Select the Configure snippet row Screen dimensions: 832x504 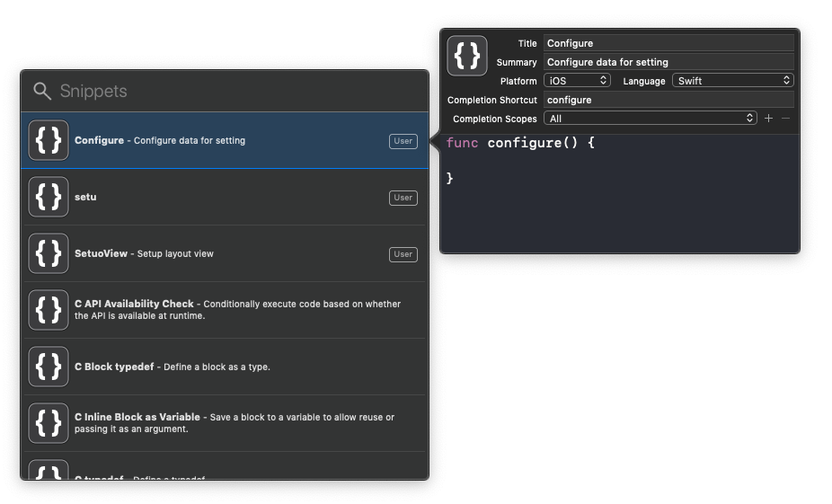pyautogui.click(x=225, y=140)
